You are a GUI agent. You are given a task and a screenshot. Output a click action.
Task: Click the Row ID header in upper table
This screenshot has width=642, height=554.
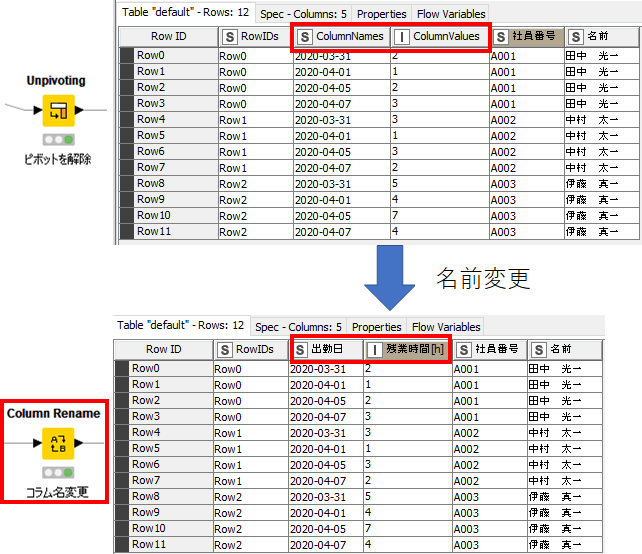coord(168,36)
